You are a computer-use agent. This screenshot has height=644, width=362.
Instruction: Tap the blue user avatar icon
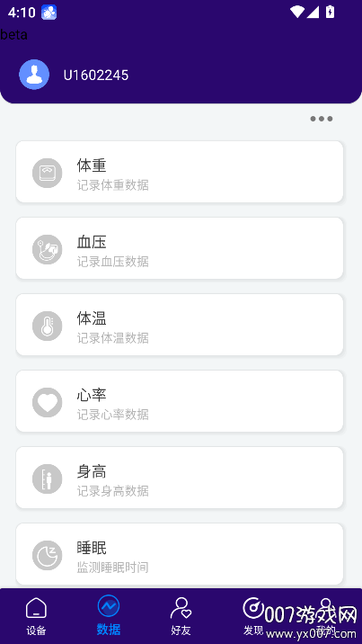34,75
